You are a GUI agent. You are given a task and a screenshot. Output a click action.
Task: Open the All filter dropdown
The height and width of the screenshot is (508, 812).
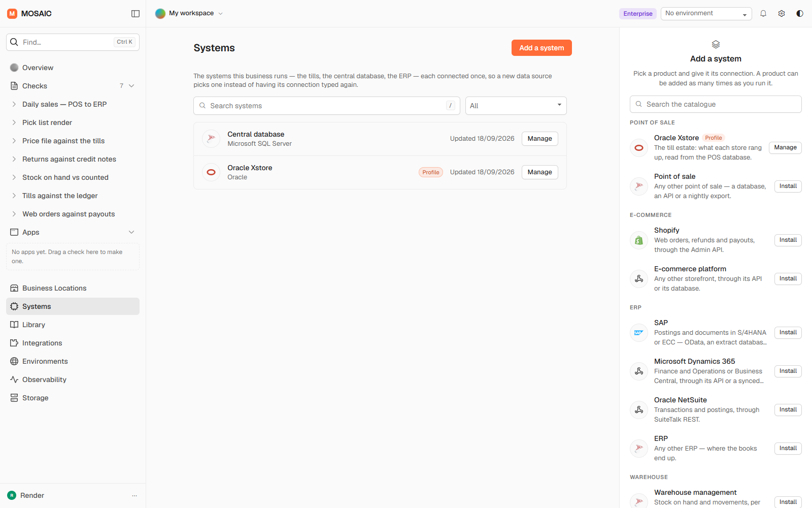[516, 106]
